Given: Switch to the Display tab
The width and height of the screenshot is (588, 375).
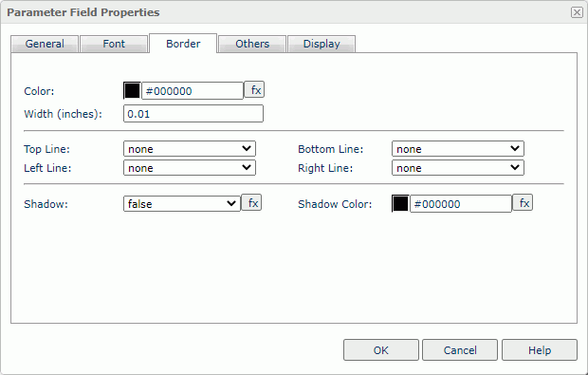Looking at the screenshot, I should (x=322, y=44).
